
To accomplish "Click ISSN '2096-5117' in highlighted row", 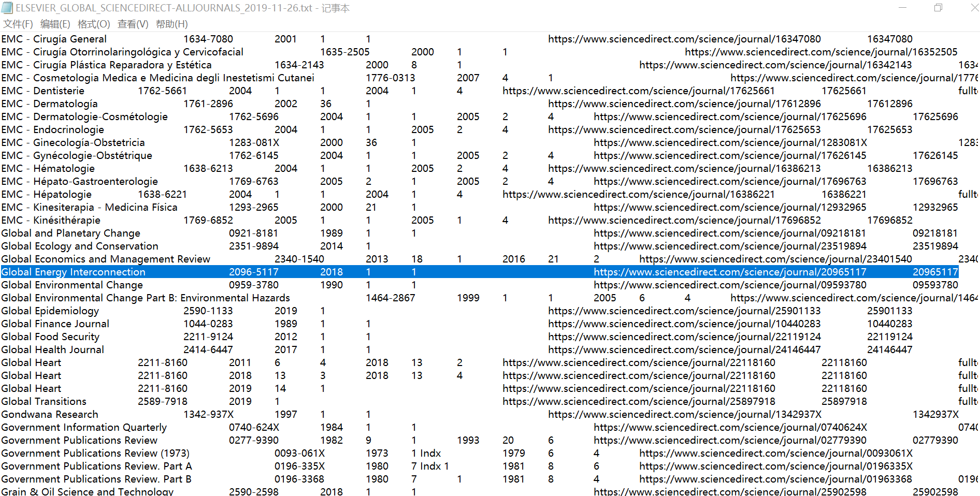I will click(254, 272).
